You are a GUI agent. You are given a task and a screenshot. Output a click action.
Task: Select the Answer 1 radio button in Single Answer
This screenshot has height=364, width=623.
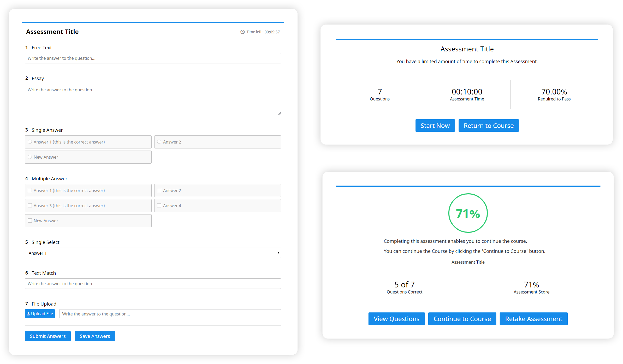(x=30, y=142)
